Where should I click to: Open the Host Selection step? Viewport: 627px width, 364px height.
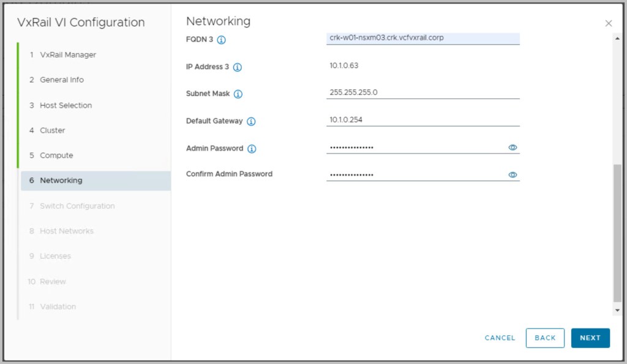pyautogui.click(x=66, y=105)
